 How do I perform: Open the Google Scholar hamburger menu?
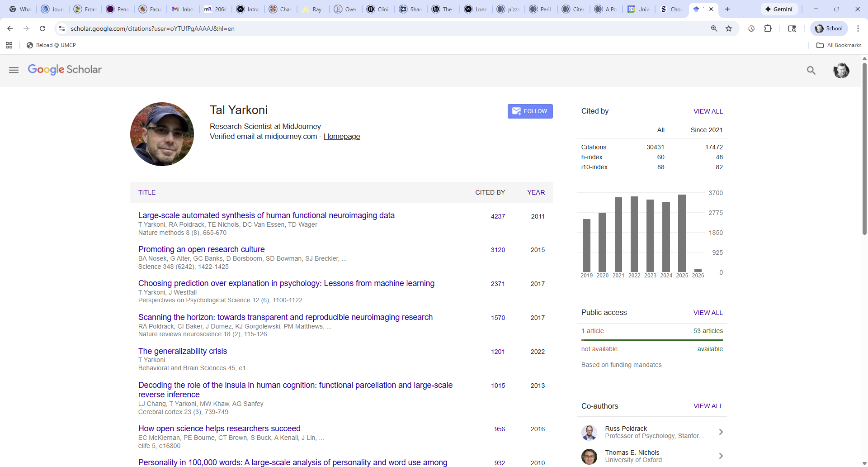tap(14, 70)
